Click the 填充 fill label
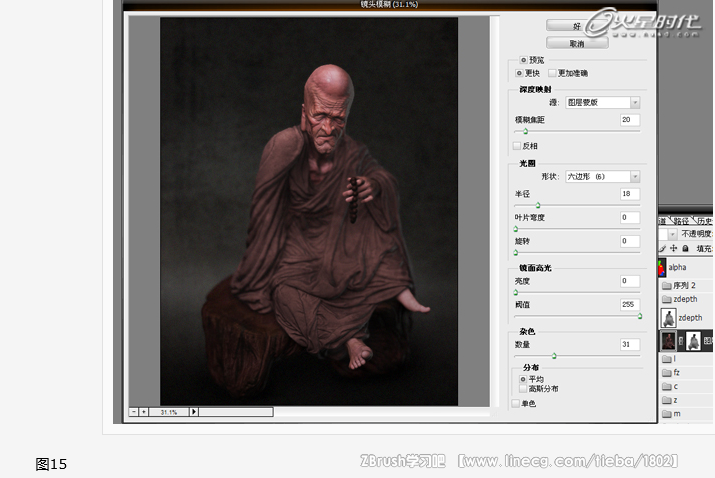Viewport: 715px width, 478px height. (705, 249)
